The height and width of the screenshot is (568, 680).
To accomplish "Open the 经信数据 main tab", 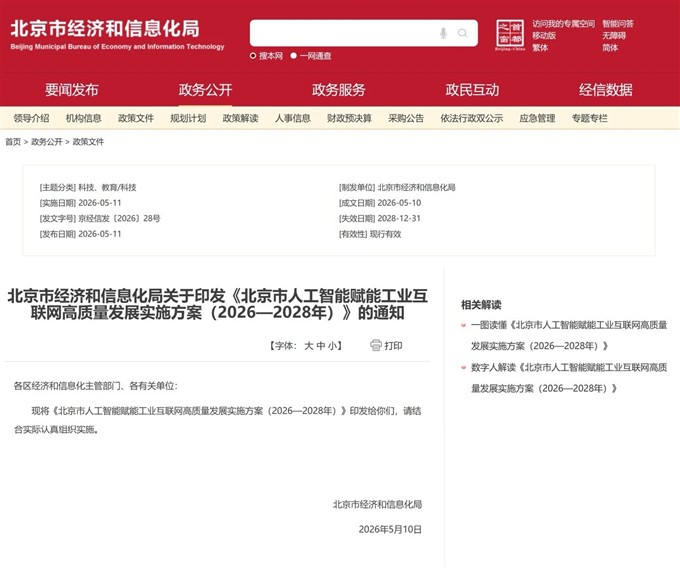I will click(605, 90).
